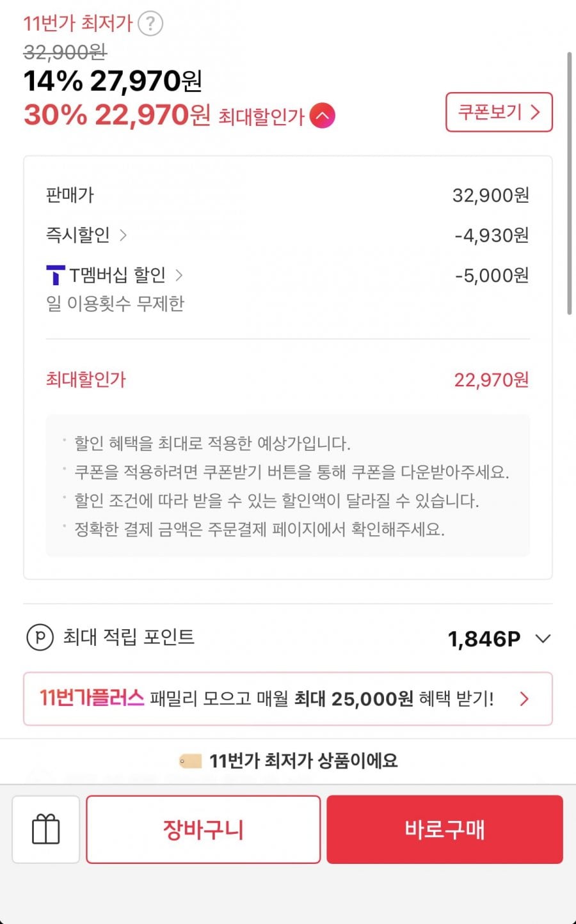Open T멤버십 할인 details chevron

tap(179, 275)
